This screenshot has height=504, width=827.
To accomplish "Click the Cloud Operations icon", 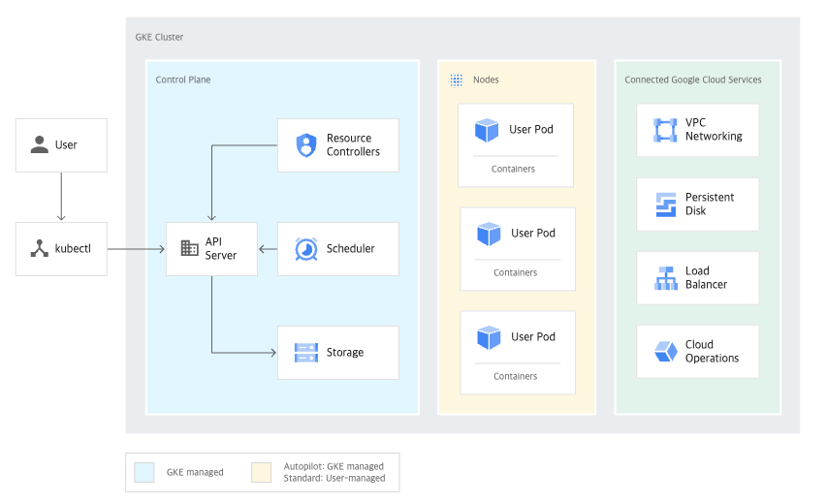I will click(x=666, y=351).
